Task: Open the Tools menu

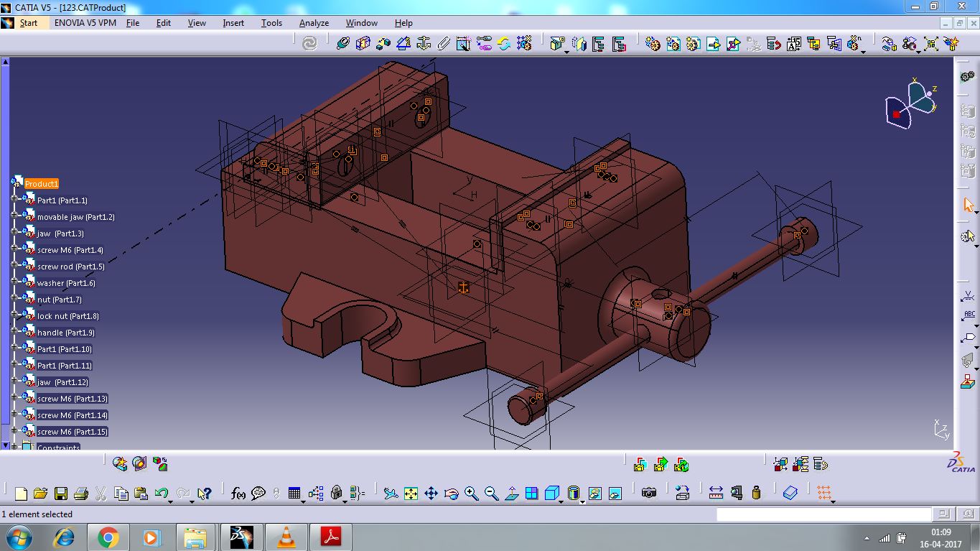Action: coord(271,22)
